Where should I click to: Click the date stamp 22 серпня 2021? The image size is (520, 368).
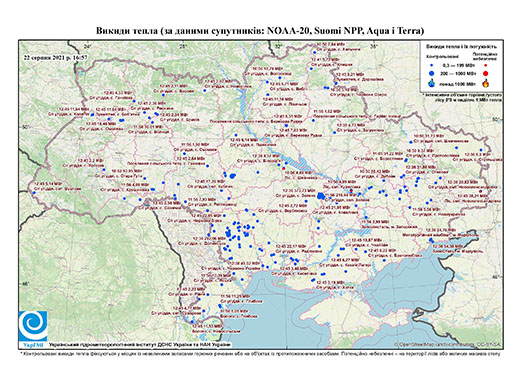pos(55,57)
